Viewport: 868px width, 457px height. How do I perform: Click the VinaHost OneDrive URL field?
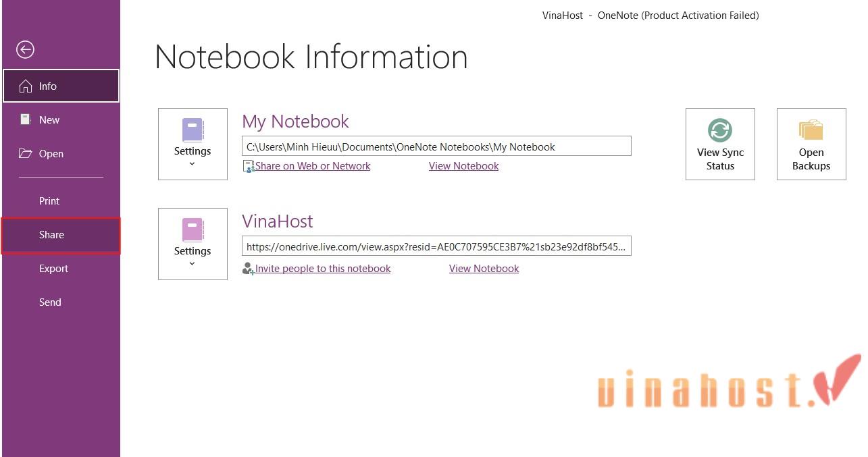436,246
